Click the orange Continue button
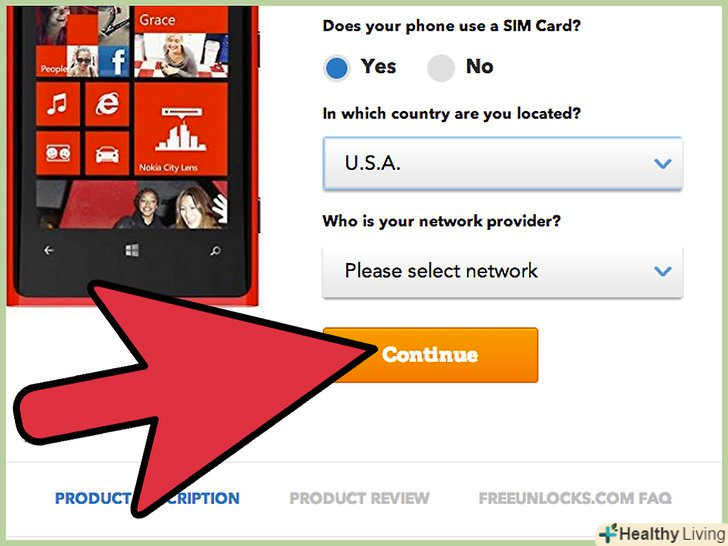The image size is (728, 546). (x=430, y=355)
